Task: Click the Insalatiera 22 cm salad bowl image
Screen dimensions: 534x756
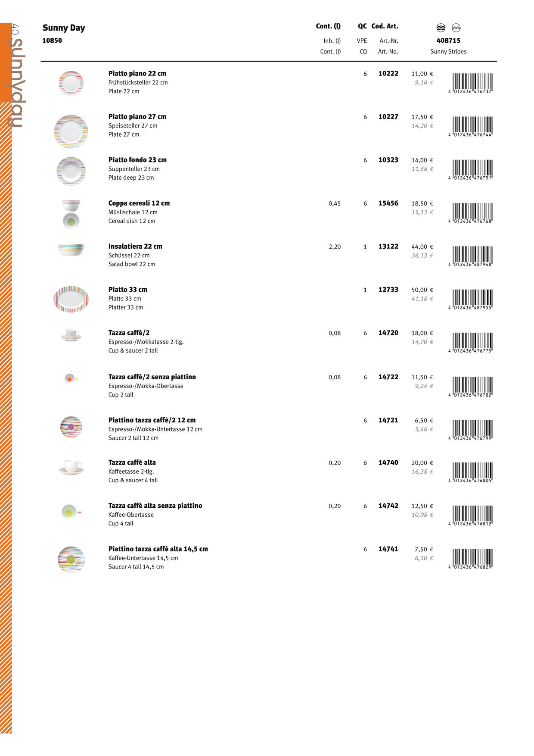Action: click(x=71, y=249)
